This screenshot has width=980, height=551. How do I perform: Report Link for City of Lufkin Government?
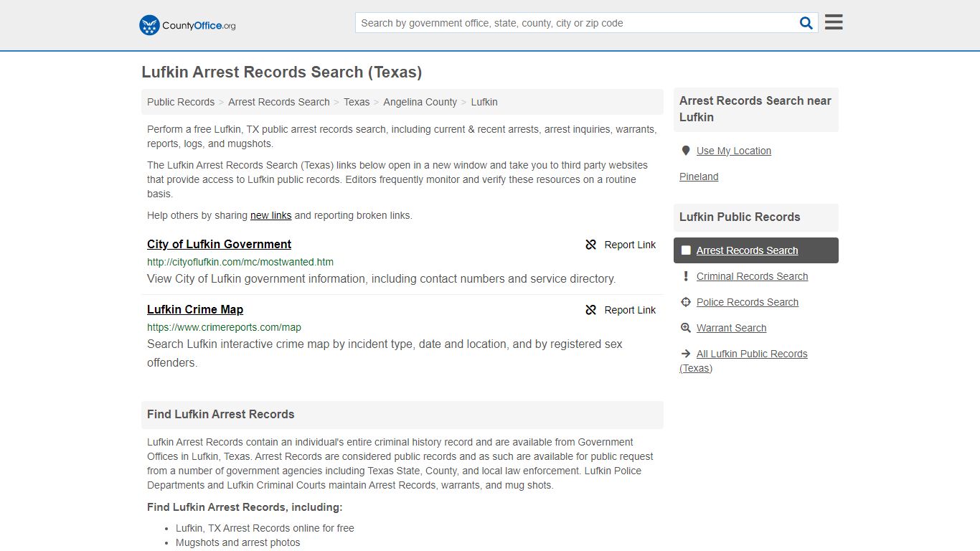(621, 245)
